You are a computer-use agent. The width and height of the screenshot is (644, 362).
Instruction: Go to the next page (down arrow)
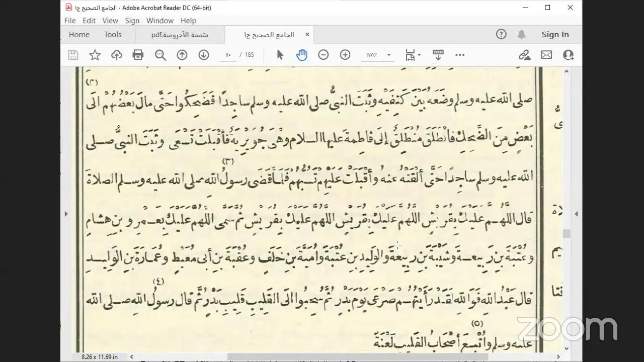click(204, 55)
